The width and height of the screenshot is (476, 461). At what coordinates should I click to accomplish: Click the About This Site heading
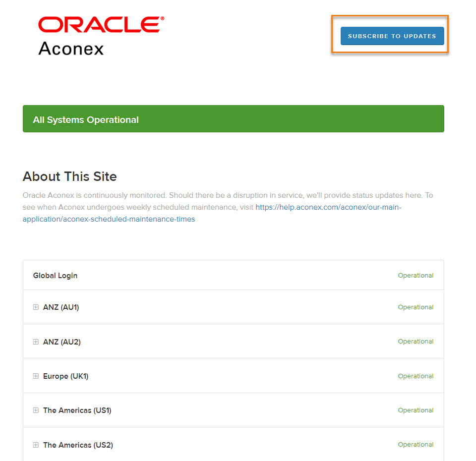70,176
